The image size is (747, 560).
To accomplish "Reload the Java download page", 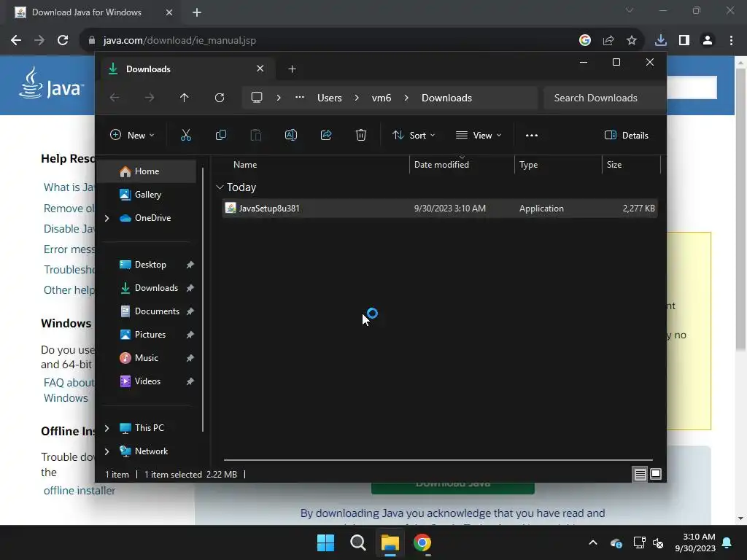I will point(63,41).
